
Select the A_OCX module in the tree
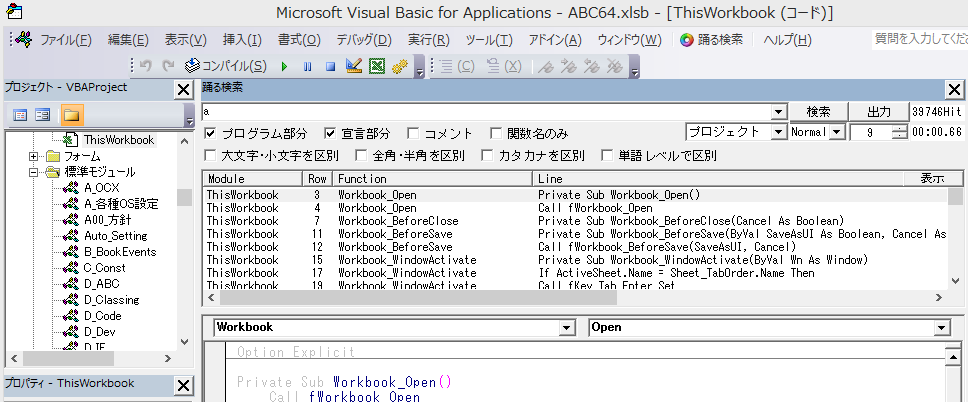(x=102, y=188)
